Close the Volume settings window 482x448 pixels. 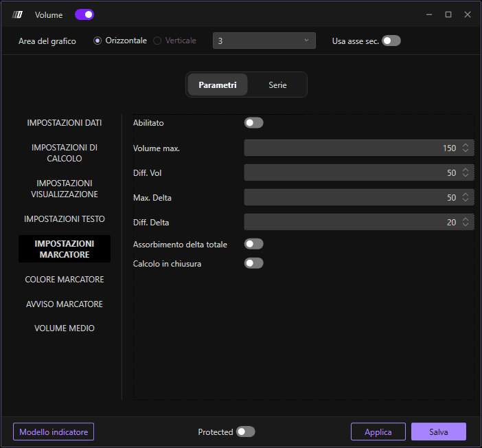point(468,14)
